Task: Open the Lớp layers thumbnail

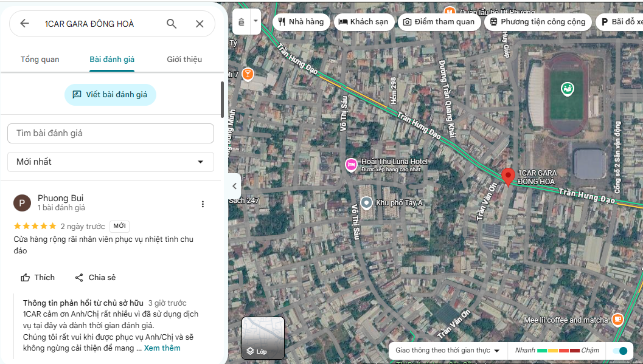Action: (263, 338)
